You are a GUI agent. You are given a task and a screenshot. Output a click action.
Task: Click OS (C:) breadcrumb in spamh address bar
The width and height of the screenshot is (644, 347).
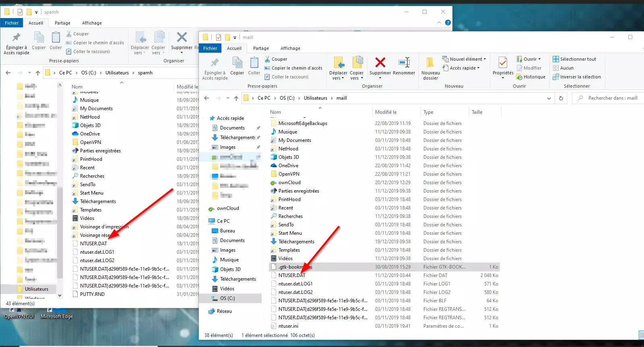pos(89,73)
